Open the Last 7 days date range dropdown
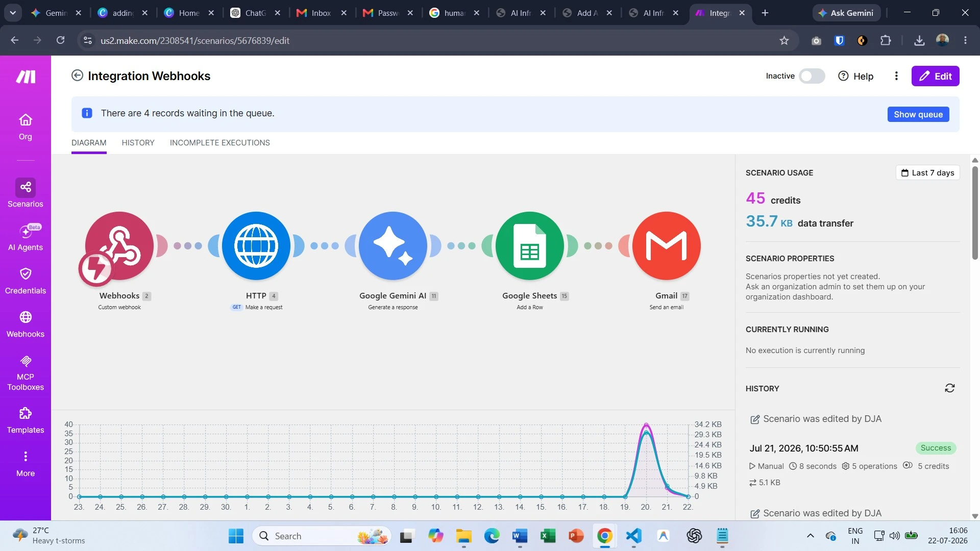The width and height of the screenshot is (980, 551). [927, 173]
